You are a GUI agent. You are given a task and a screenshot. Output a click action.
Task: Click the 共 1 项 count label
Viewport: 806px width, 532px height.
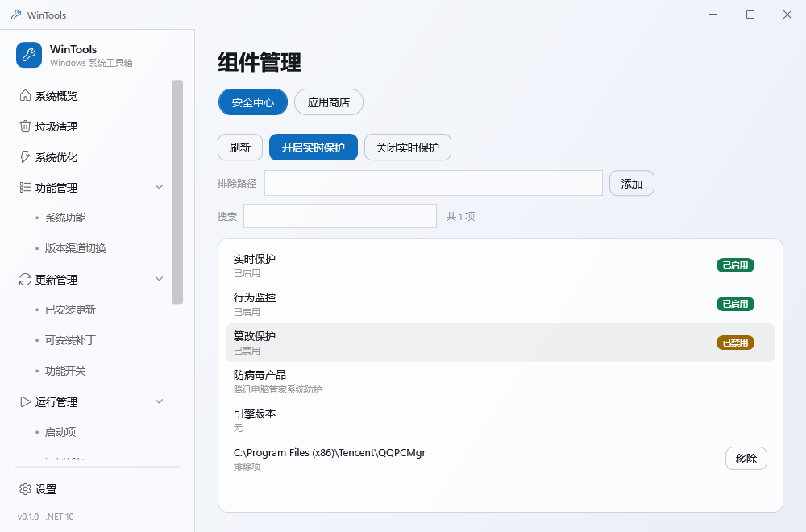[x=460, y=216]
